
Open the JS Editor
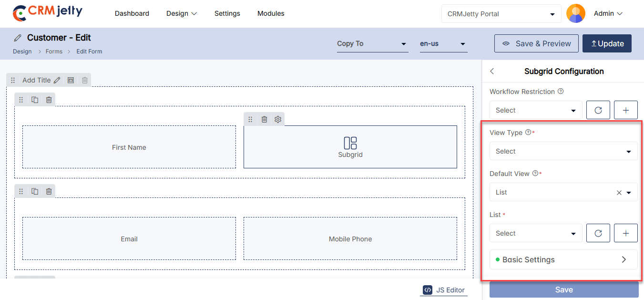click(444, 290)
